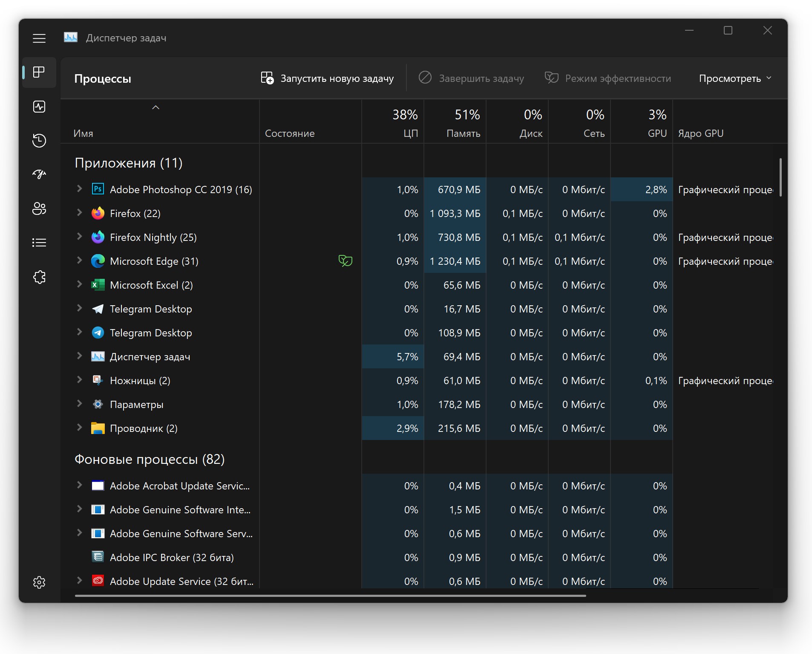Click Завершить задачу button
This screenshot has height=654, width=812.
point(471,78)
